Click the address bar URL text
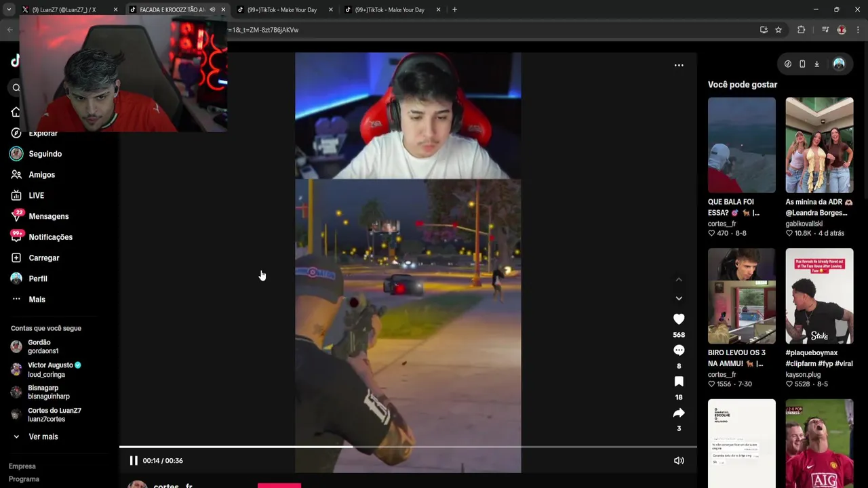Screen dimensions: 868x488 263,30
